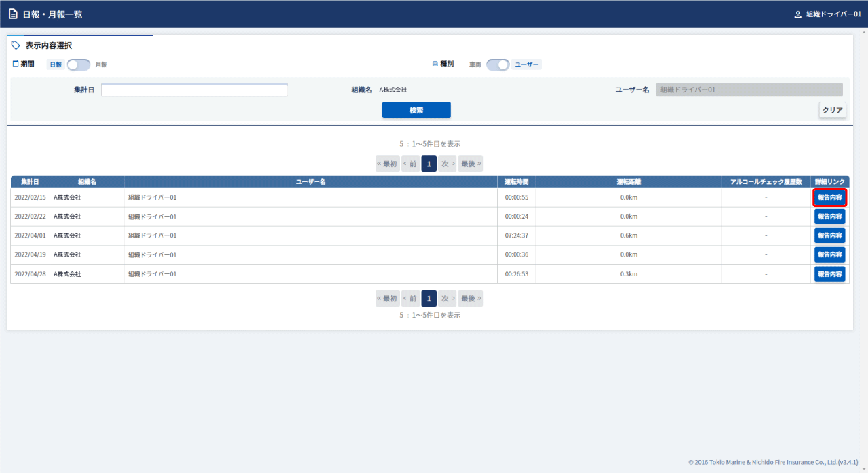The image size is (868, 473).
Task: Click inside the 集計日 date field
Action: pos(194,90)
